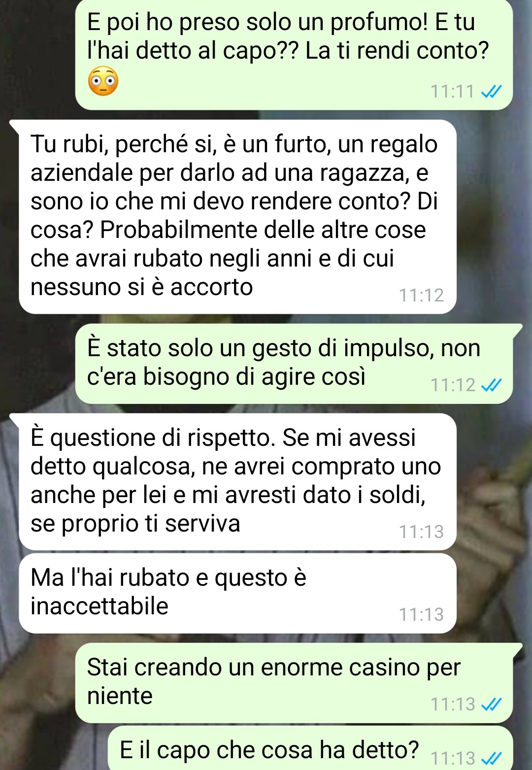Tap 11:12 timestamp on sent green message

coord(452,385)
